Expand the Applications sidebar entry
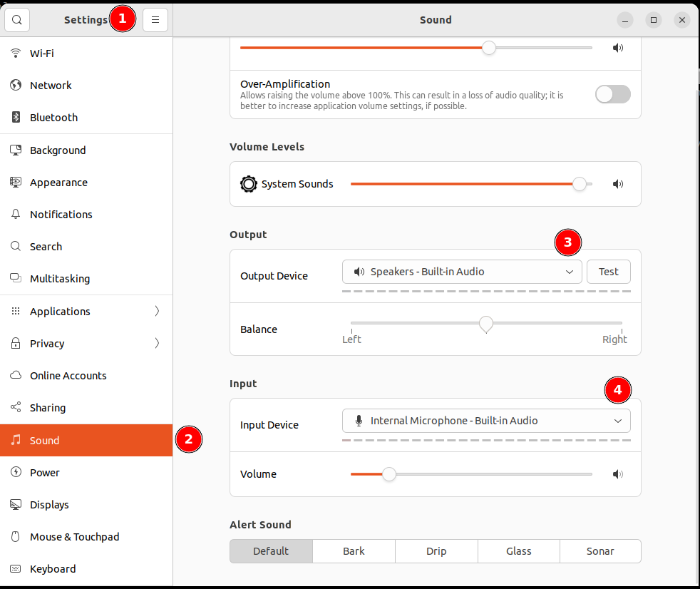Screen dimensions: 700x589 pyautogui.click(x=86, y=312)
